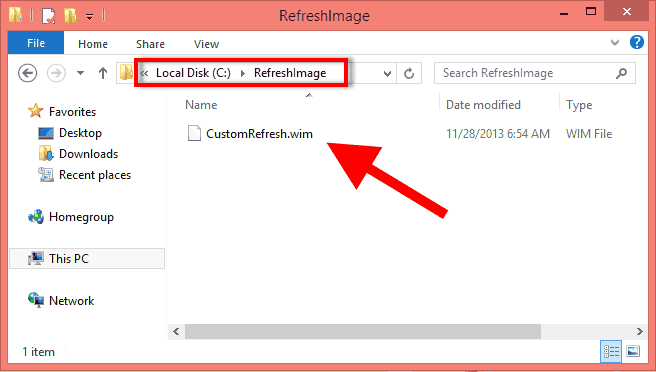Open recent locations dropdown arrow
656x372 pixels.
(x=80, y=73)
